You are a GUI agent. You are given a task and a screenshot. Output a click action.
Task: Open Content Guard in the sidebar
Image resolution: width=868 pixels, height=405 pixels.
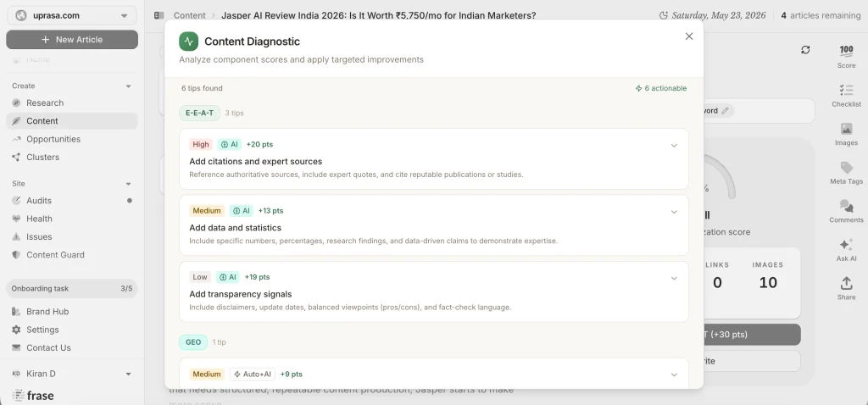click(55, 255)
